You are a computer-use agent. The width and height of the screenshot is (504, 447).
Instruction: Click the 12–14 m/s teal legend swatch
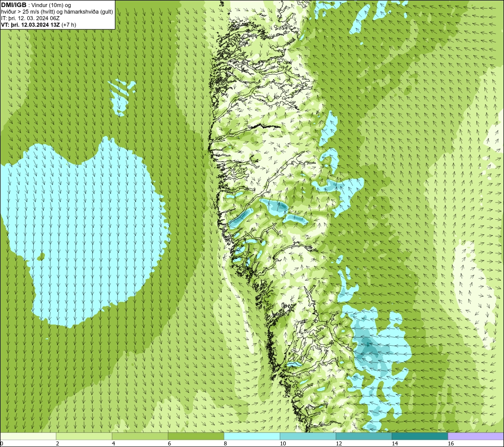pos(364,436)
